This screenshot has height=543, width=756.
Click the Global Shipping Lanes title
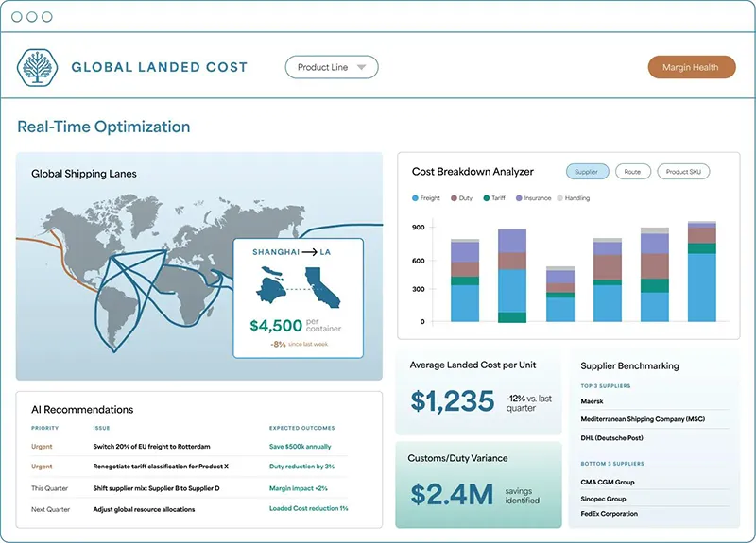pos(84,174)
